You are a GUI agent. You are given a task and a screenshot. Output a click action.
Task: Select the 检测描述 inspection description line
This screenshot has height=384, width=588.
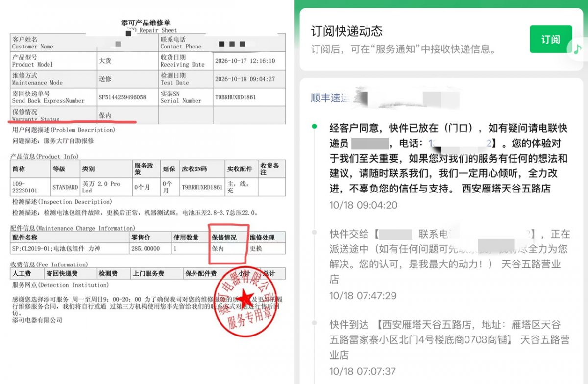135,213
